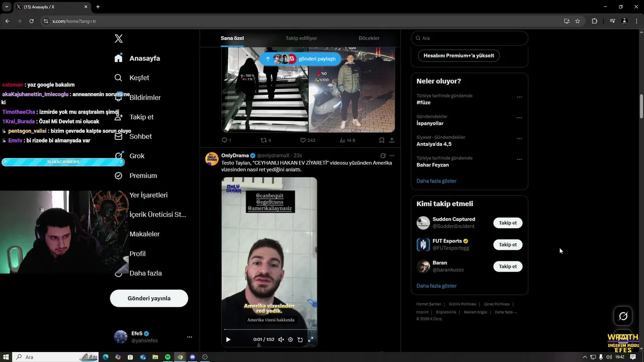Open the tab search dropdown arrow
The height and width of the screenshot is (362, 644).
coord(7,7)
